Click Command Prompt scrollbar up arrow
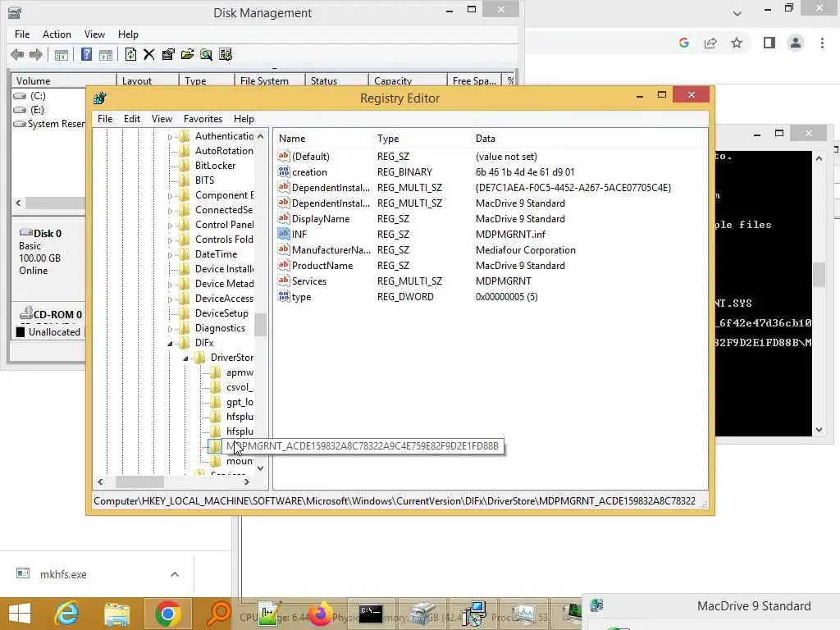 coord(819,158)
